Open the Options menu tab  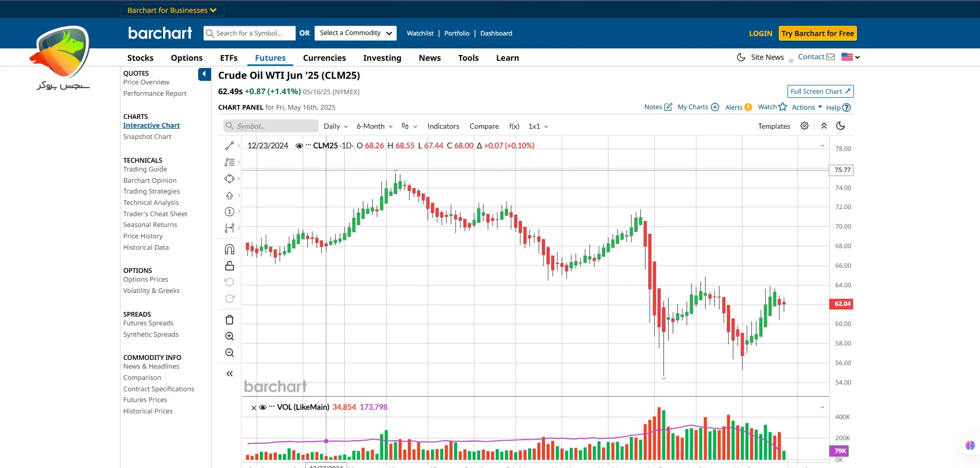tap(186, 58)
